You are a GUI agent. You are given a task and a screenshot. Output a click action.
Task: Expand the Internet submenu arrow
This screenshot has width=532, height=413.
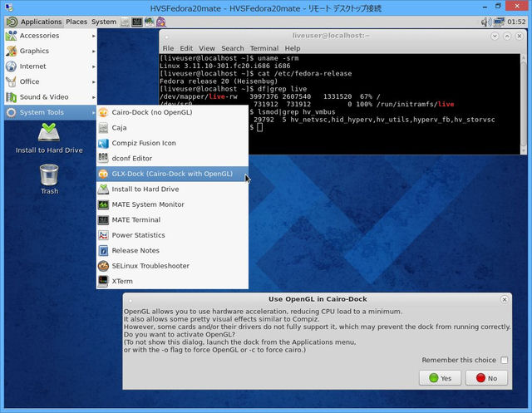(x=94, y=66)
